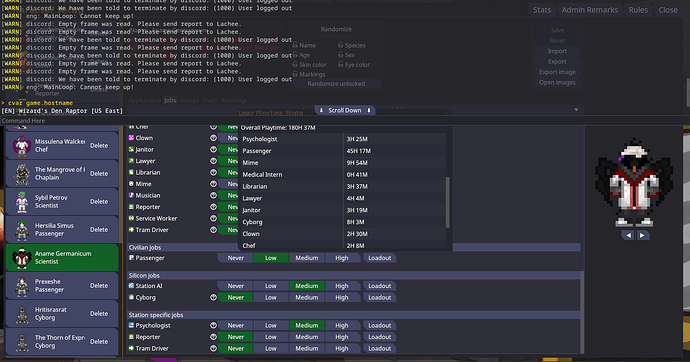Click requirement icon beside Musician
The width and height of the screenshot is (690, 362).
(213, 195)
